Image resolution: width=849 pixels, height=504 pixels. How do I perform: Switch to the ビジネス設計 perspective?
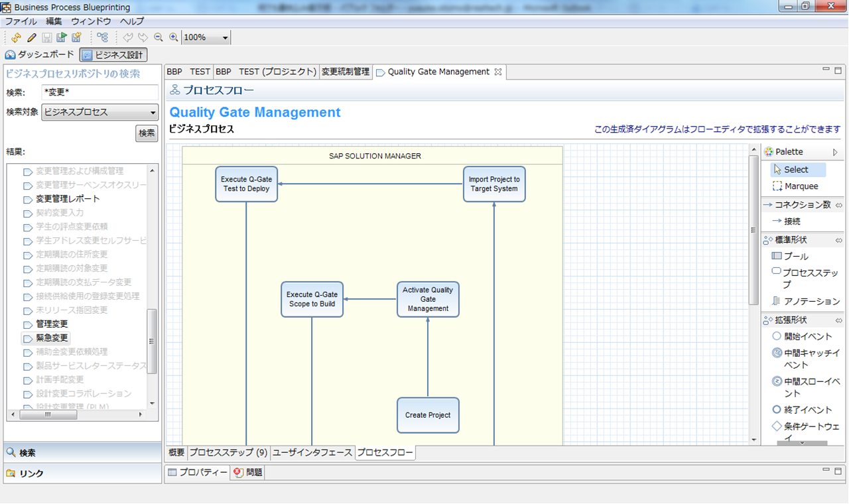coord(113,55)
